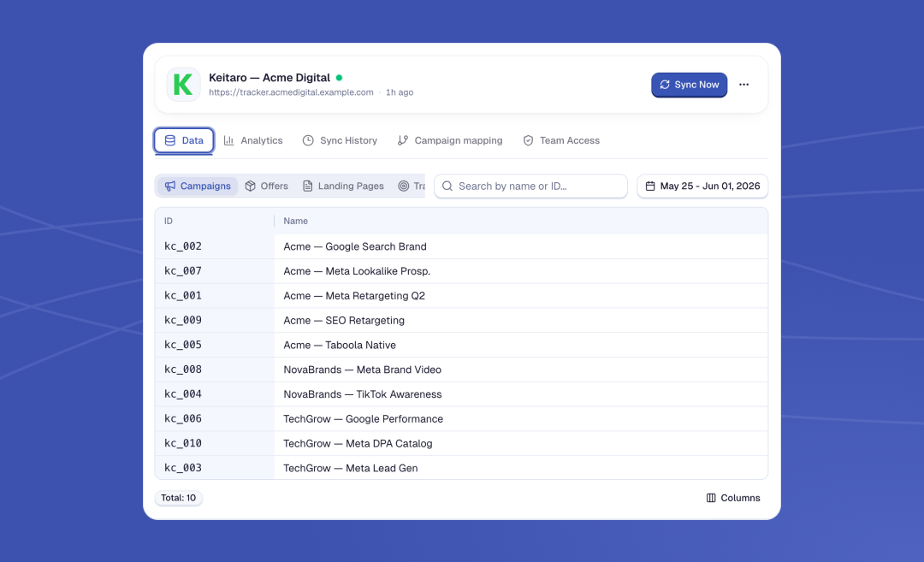The image size is (924, 562).
Task: Click the Sync Now button
Action: (689, 85)
